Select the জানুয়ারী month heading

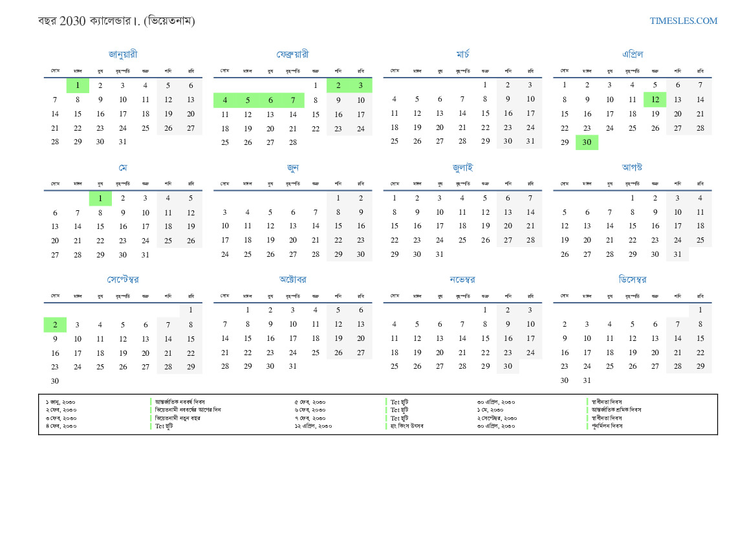point(123,54)
